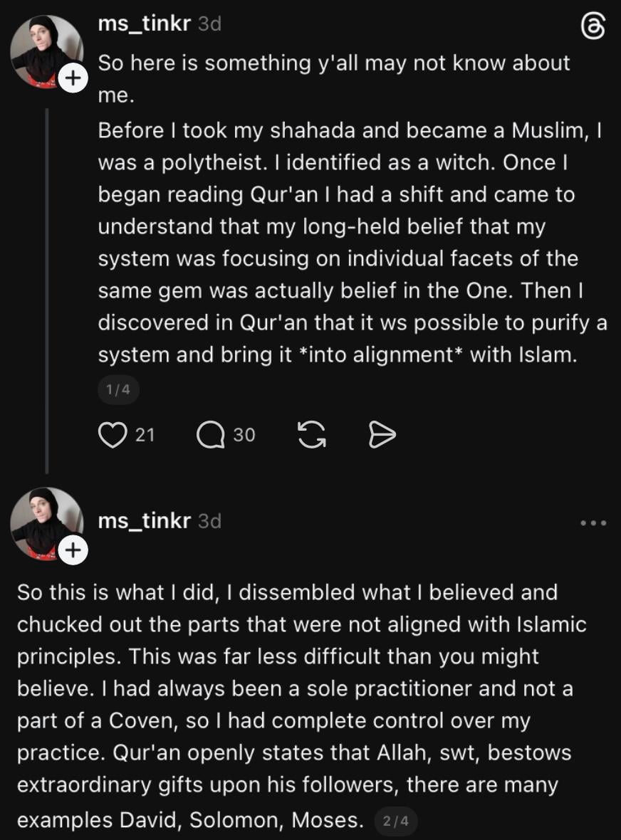Follow ms_tinkr via plus badge on first avatar
Viewport: 621px width, 840px height.
click(x=73, y=78)
